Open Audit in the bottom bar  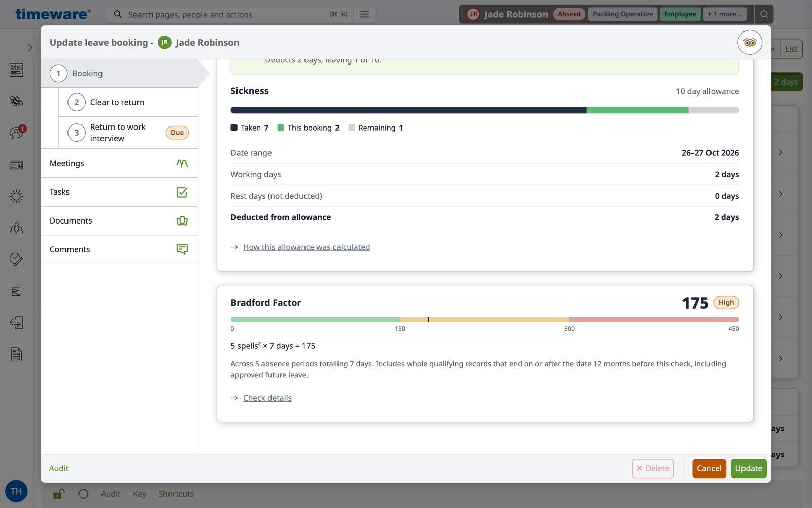pos(111,494)
